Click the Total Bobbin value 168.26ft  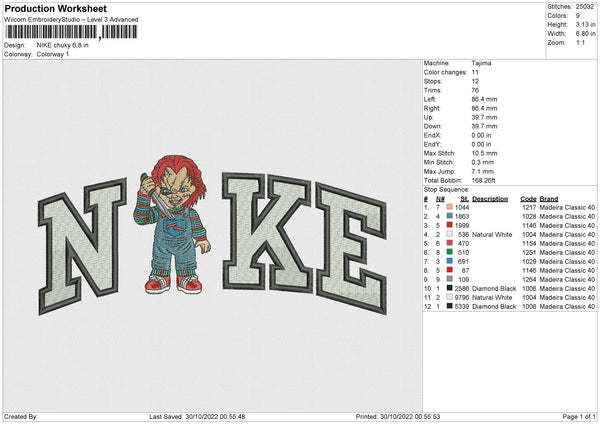coord(483,180)
